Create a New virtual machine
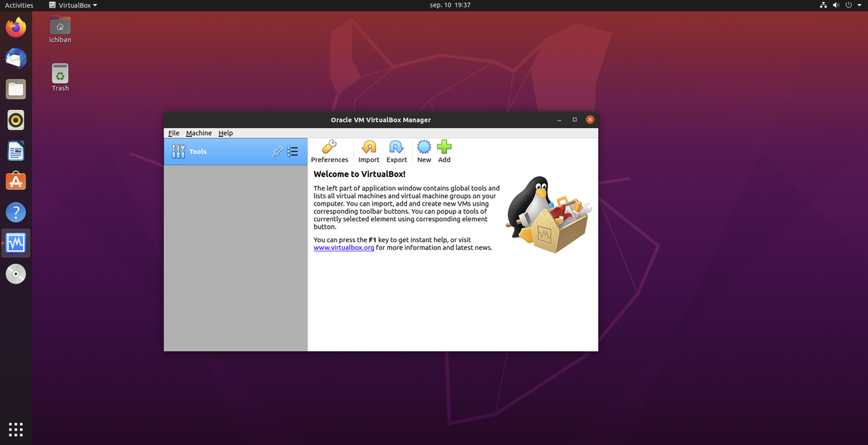Screen dimensions: 868x445 tap(424, 152)
